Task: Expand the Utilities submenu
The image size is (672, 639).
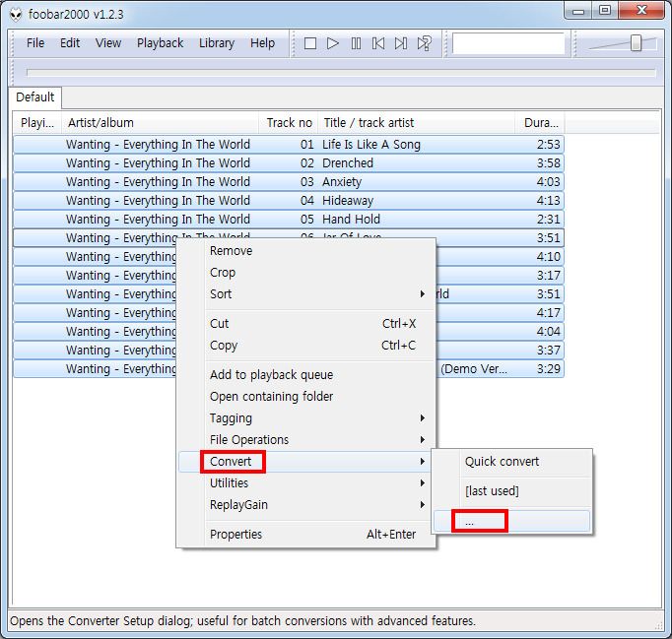Action: pyautogui.click(x=306, y=482)
